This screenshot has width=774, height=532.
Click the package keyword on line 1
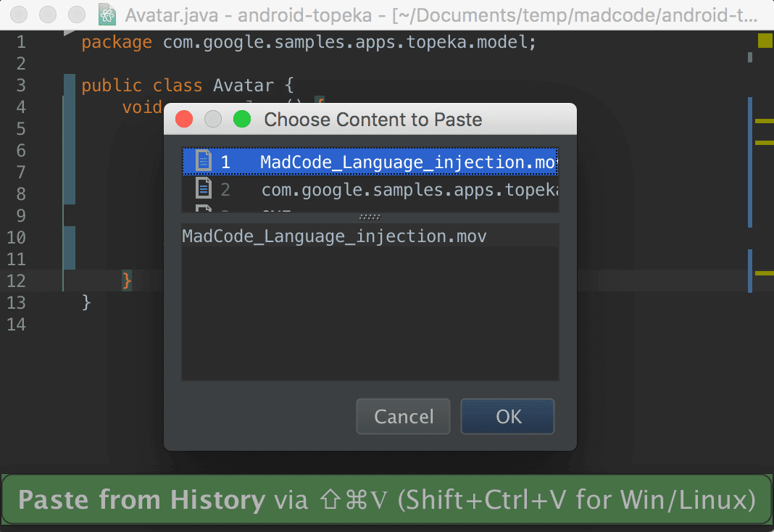(x=117, y=42)
